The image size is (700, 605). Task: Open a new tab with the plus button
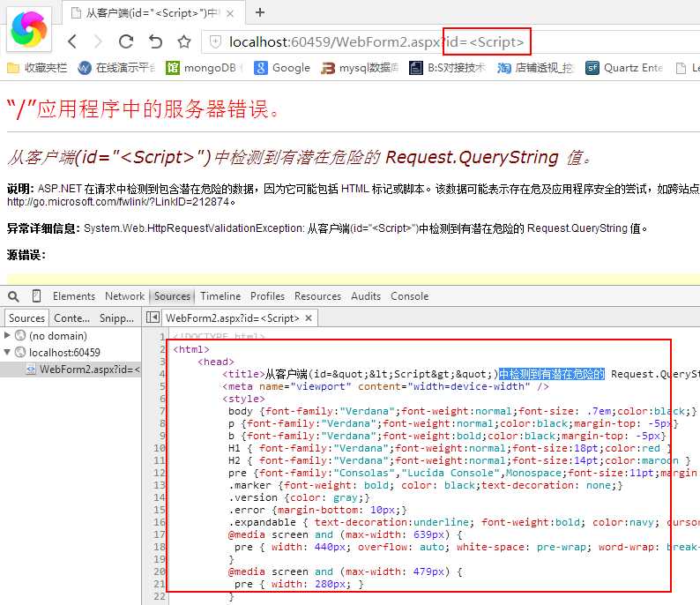pyautogui.click(x=260, y=12)
